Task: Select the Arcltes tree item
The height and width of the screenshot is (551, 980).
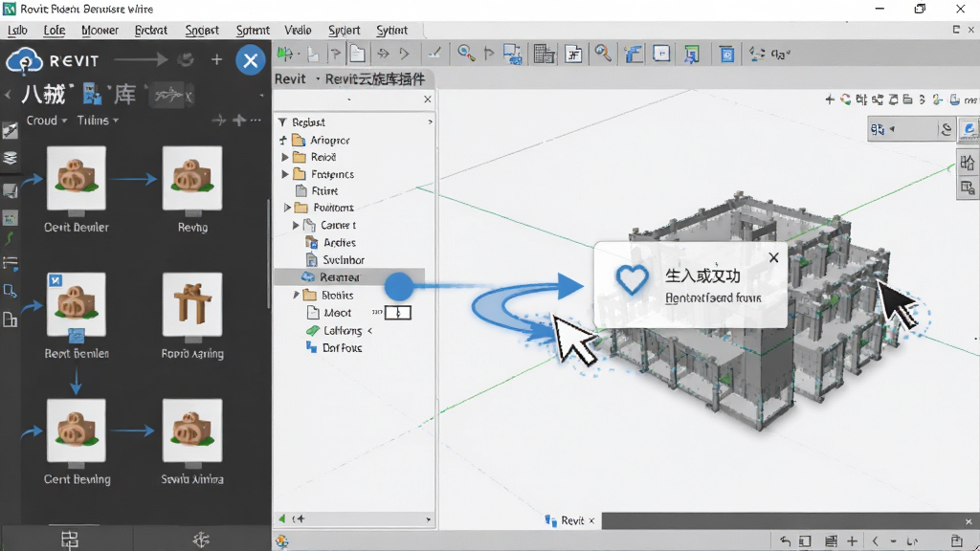Action: click(331, 242)
